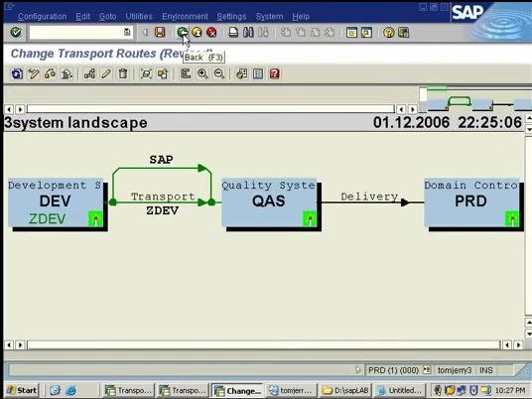
Task: Click the yellow Help question mark icon
Action: pos(389,33)
